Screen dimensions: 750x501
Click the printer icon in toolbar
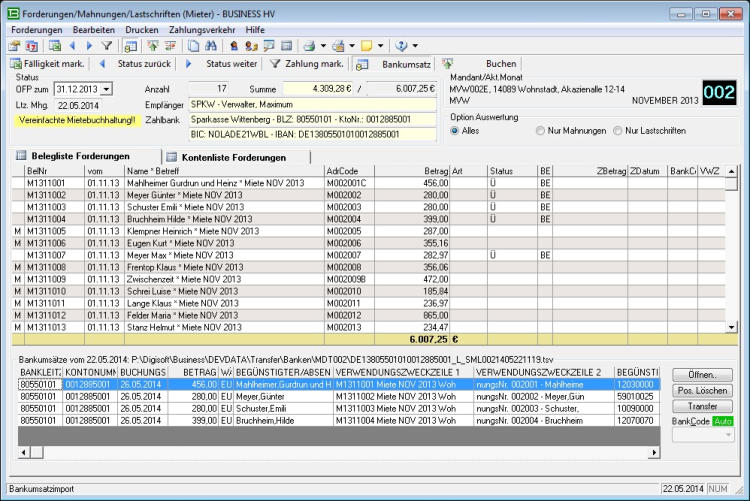(x=309, y=46)
